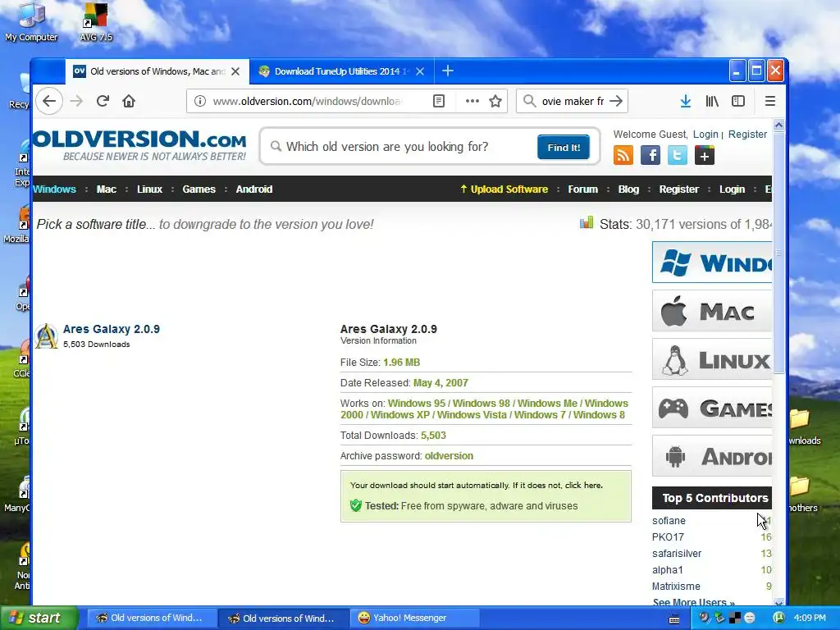Click the Find It! button
The height and width of the screenshot is (630, 840).
(564, 148)
